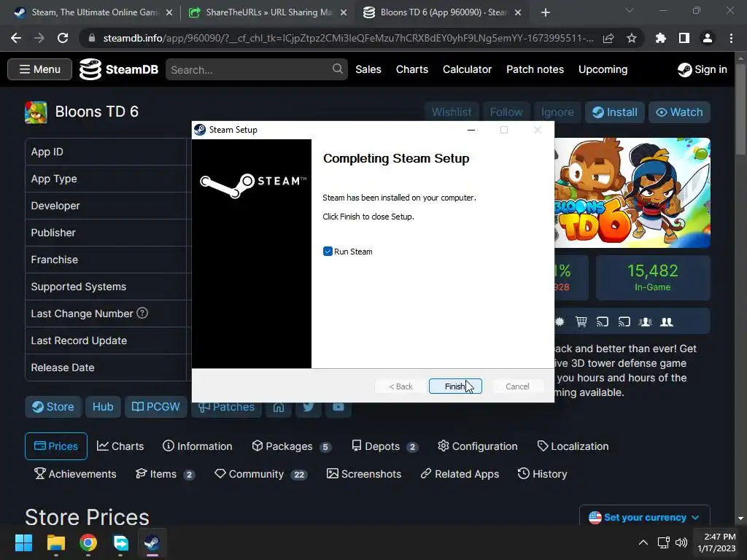
Task: Click the volume speaker tray icon
Action: point(682,542)
